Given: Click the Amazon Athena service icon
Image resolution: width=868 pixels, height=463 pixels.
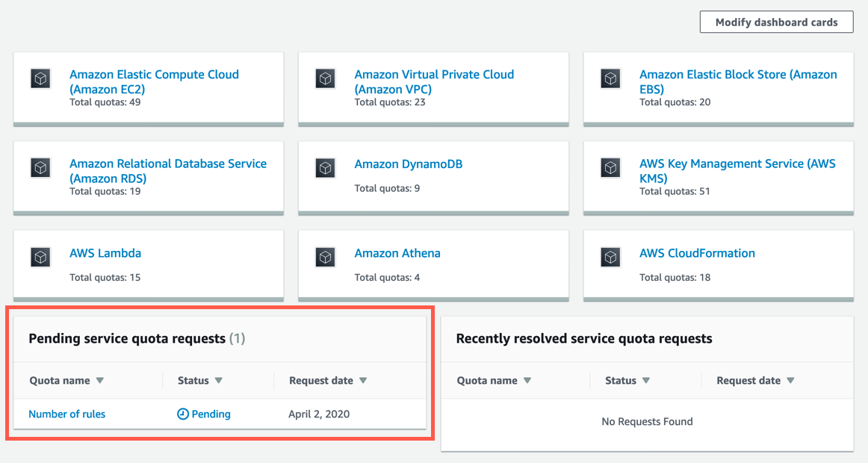Looking at the screenshot, I should click(325, 256).
